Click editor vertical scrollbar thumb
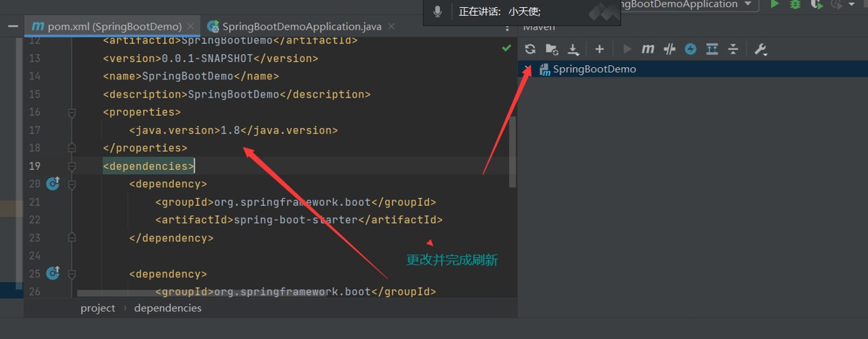The height and width of the screenshot is (339, 868). pos(513,152)
